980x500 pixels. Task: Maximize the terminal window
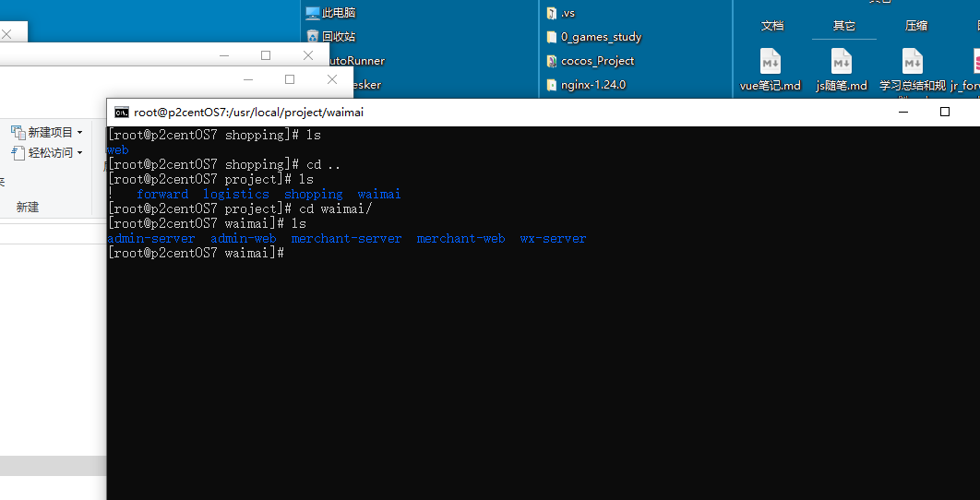point(945,112)
